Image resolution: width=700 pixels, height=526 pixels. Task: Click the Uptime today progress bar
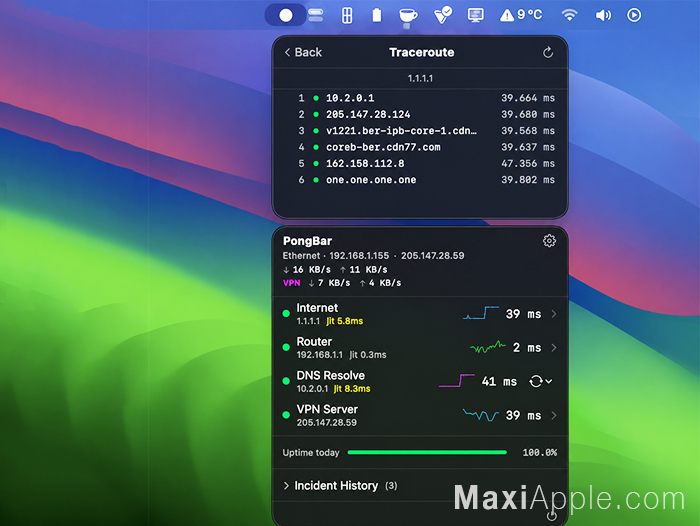(427, 452)
